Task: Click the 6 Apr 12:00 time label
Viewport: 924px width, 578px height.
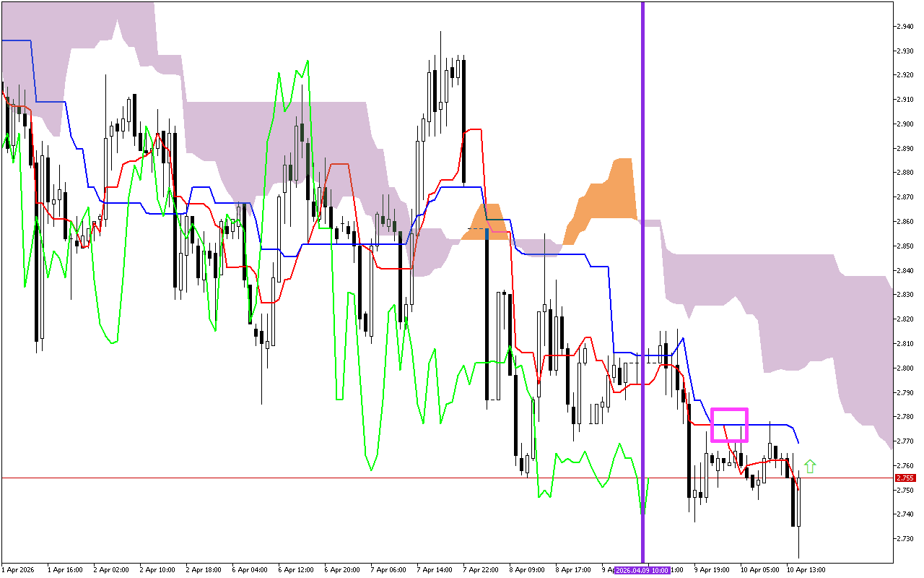Action: pyautogui.click(x=296, y=569)
